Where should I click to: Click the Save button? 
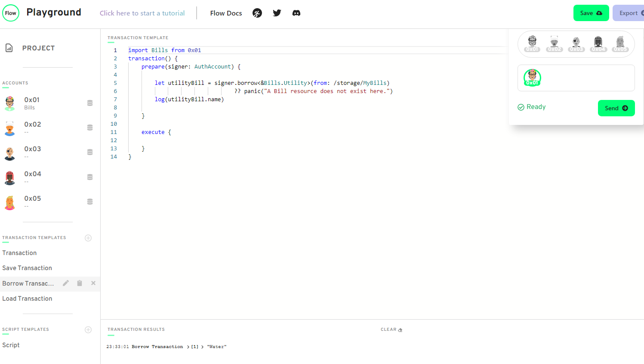tap(591, 13)
